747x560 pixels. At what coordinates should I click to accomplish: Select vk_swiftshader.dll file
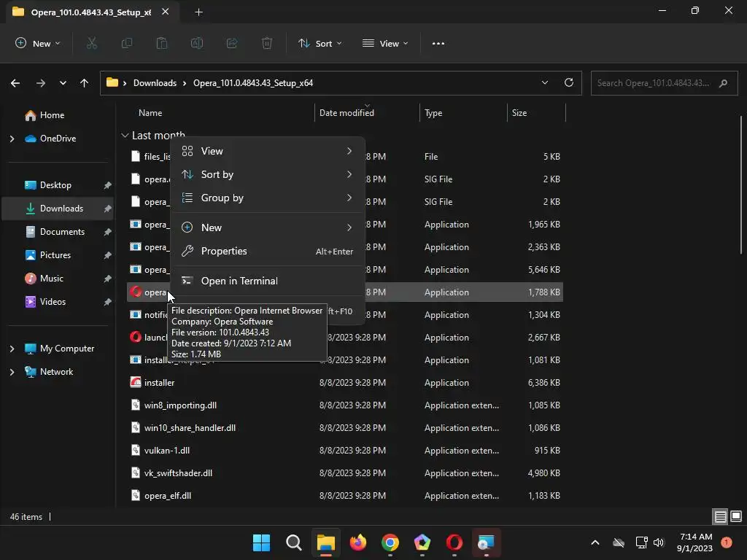pyautogui.click(x=345, y=473)
